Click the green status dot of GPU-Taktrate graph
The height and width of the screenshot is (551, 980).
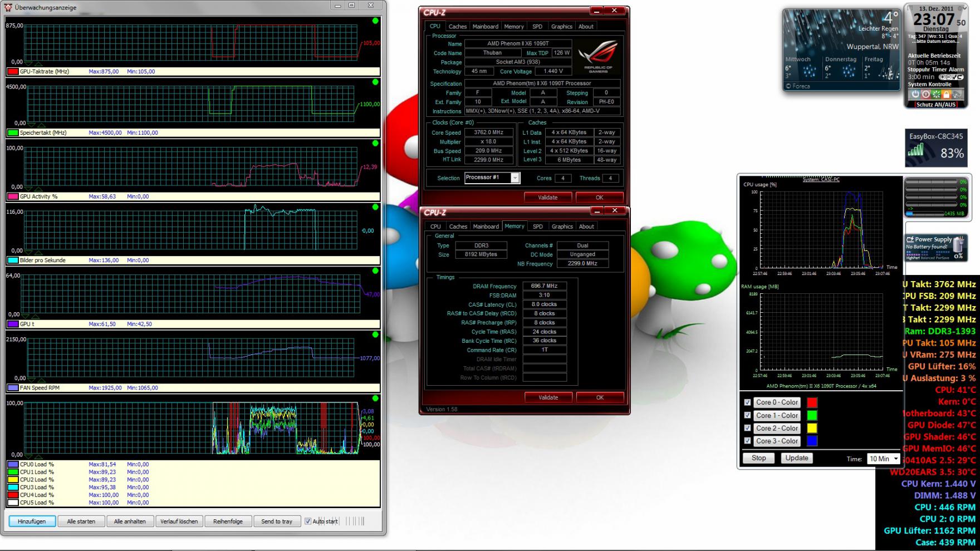click(x=375, y=21)
